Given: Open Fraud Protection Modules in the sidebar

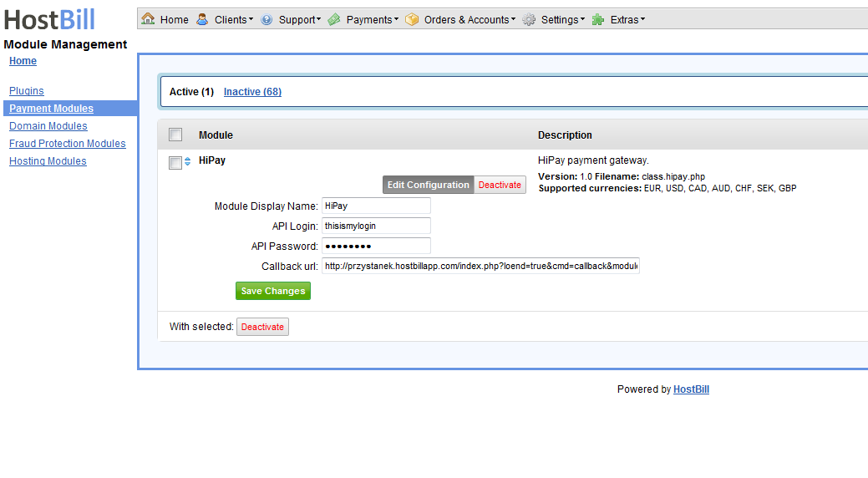Looking at the screenshot, I should [68, 144].
